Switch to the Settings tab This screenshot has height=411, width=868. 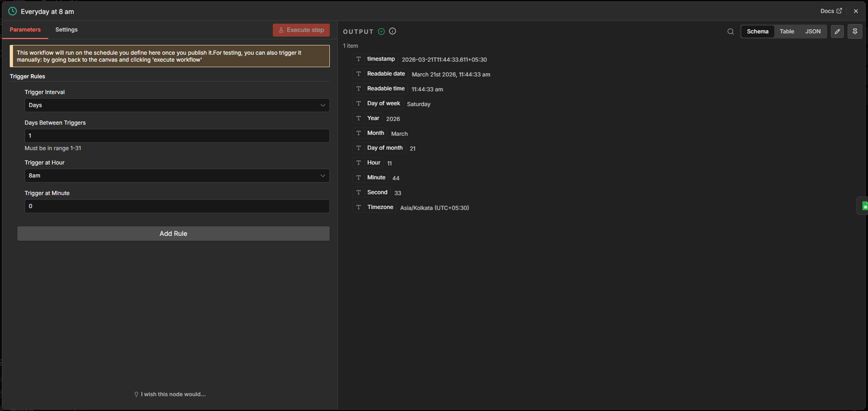click(x=66, y=30)
